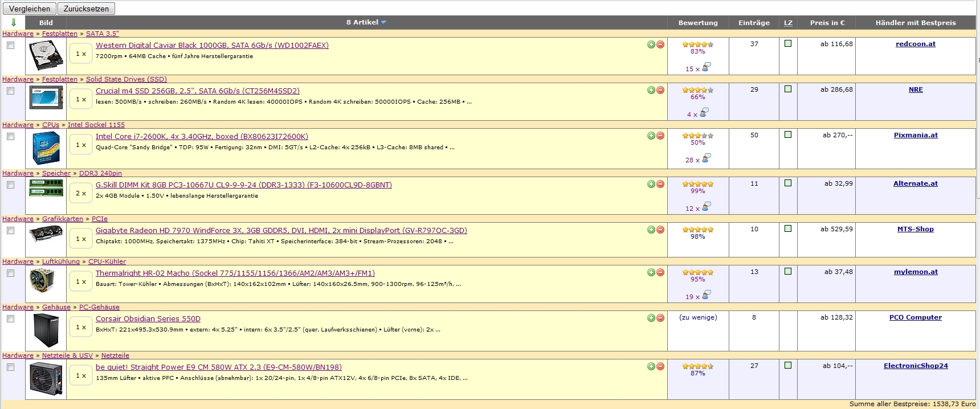Click green plus icon for Intel Core i7-2600K
The width and height of the screenshot is (980, 409).
click(x=651, y=136)
